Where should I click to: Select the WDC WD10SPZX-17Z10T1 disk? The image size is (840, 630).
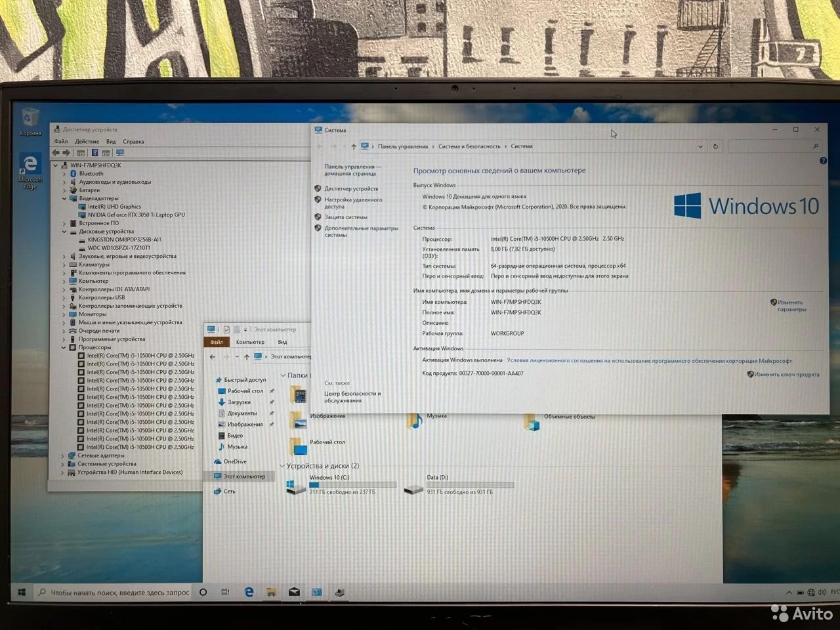[119, 248]
